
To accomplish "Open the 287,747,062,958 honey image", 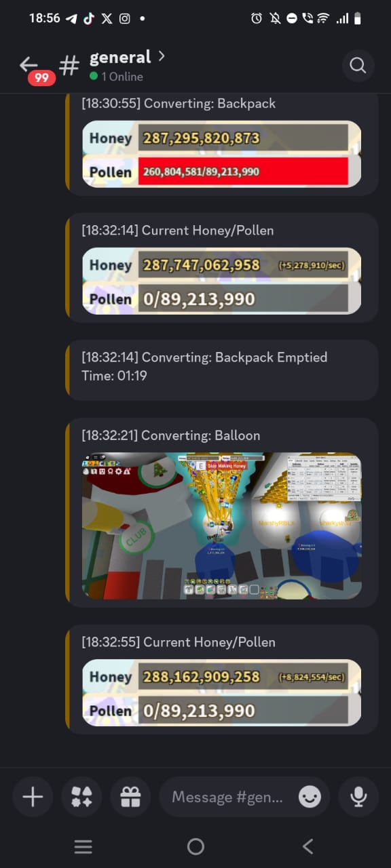I will 221,281.
